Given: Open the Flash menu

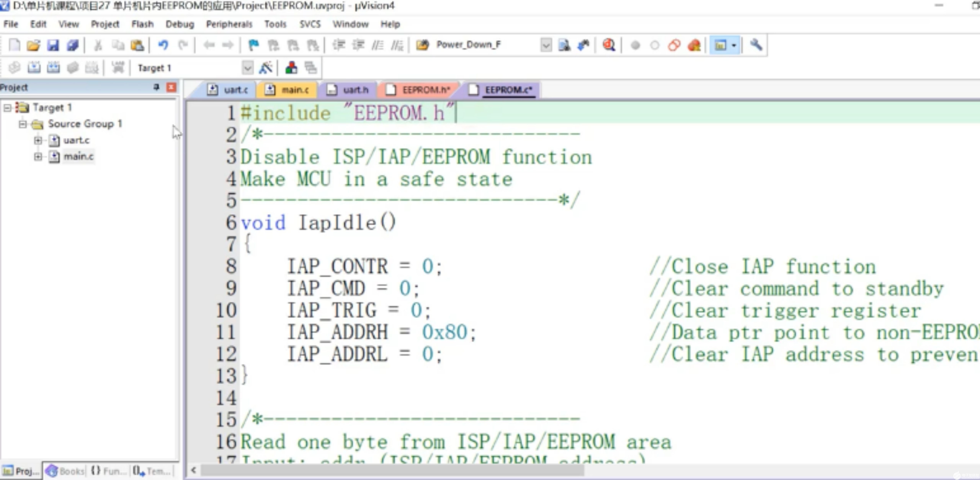Looking at the screenshot, I should [143, 24].
